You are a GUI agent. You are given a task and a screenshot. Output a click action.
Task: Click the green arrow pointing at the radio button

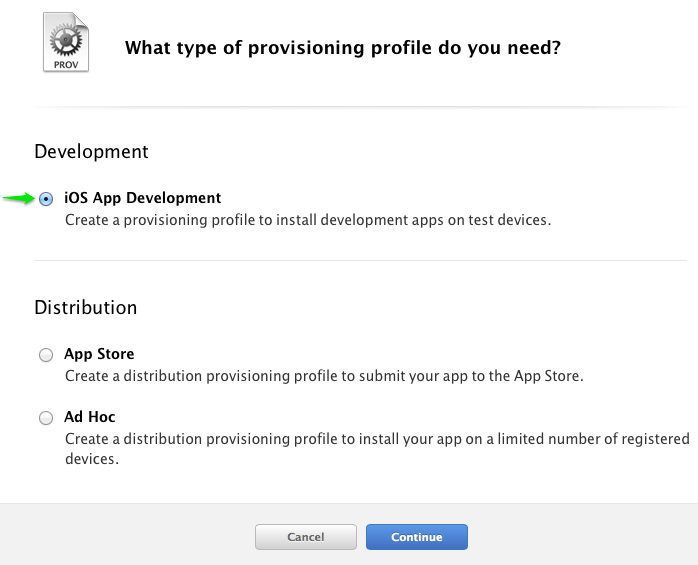point(19,198)
